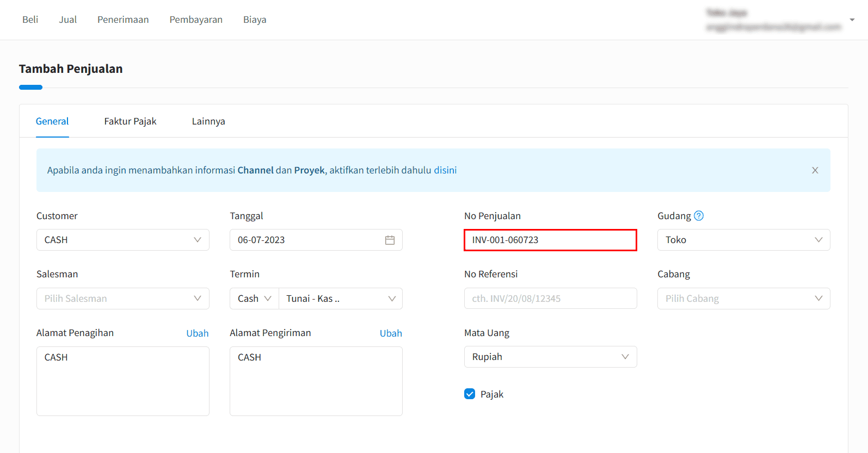Viewport: 868px width, 453px height.
Task: Follow the 'disini' link in info banner
Action: 445,170
